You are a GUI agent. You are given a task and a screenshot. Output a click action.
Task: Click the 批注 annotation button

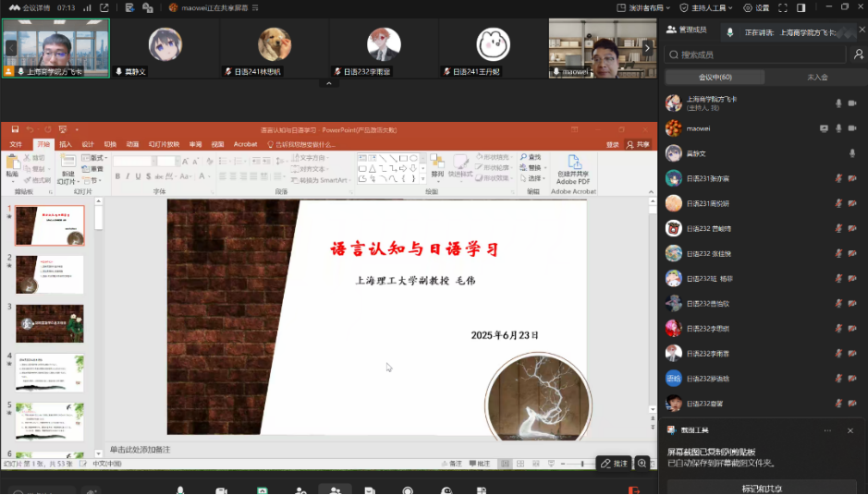tap(614, 463)
